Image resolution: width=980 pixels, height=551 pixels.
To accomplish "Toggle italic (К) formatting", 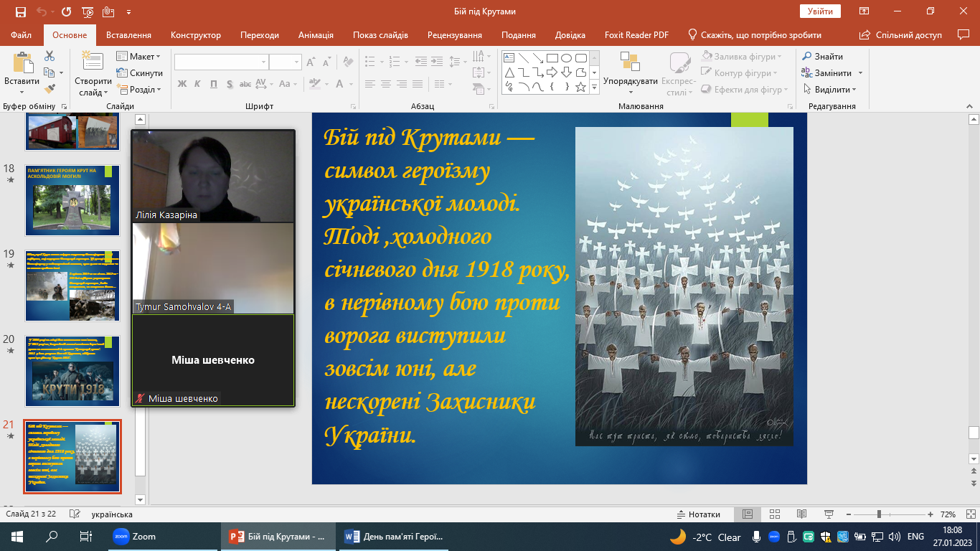I will coord(198,84).
